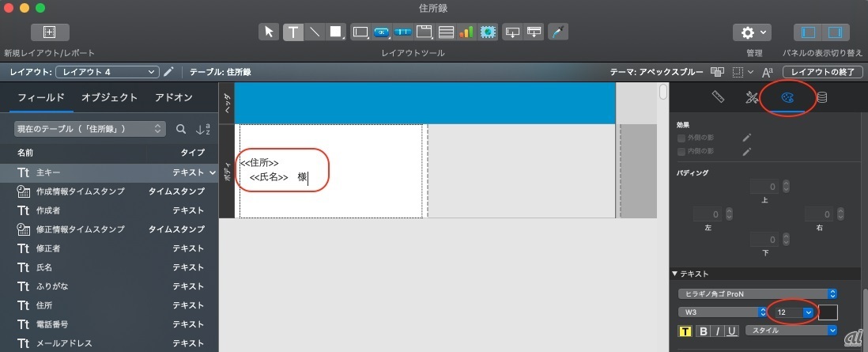
Task: Select the 主キー field row
Action: [x=110, y=173]
